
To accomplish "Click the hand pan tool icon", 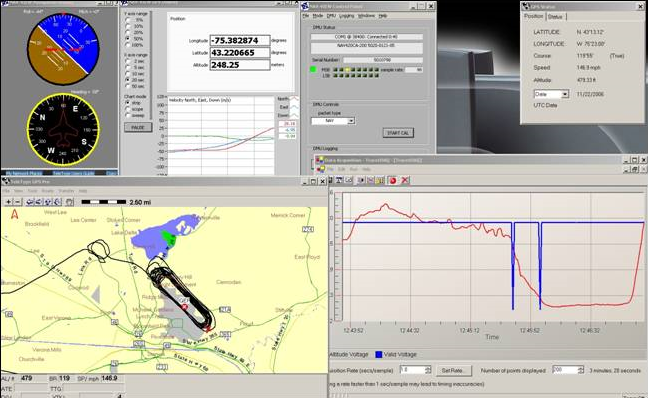I will coord(69,202).
